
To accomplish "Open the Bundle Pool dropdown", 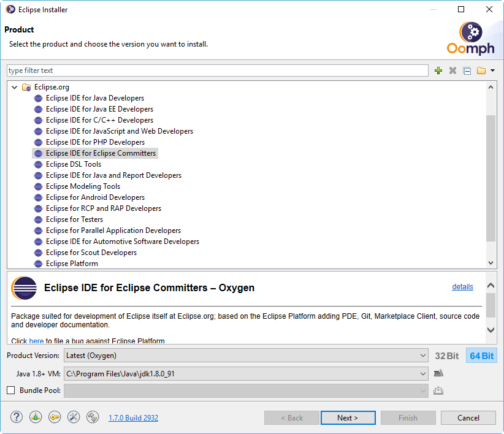I will (x=246, y=390).
